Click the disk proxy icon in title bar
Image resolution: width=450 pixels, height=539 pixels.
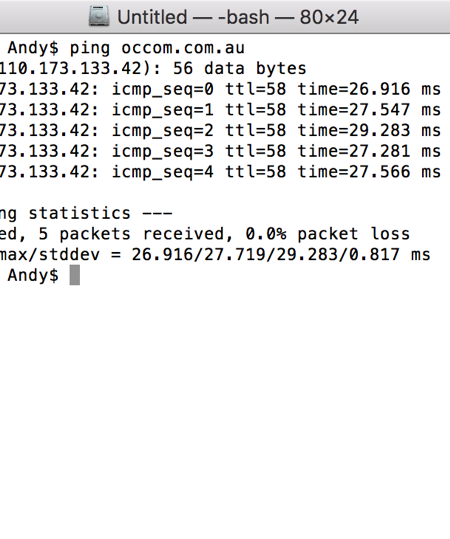[99, 16]
